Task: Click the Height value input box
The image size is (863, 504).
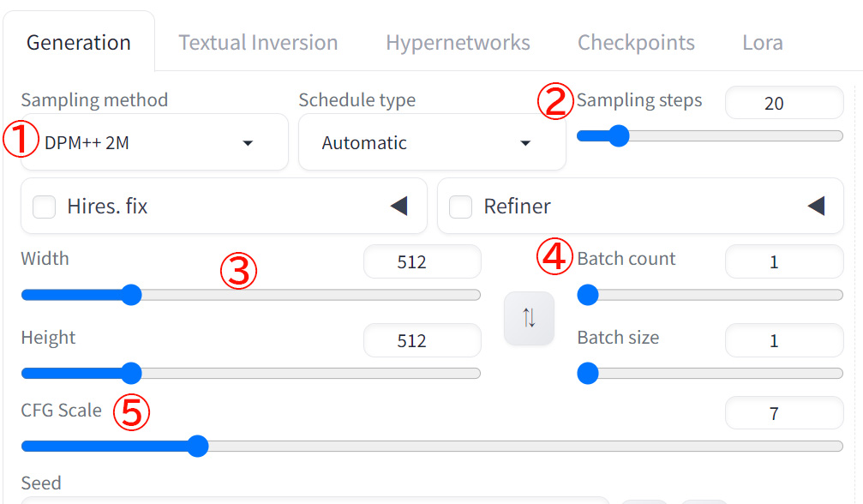Action: coord(422,341)
